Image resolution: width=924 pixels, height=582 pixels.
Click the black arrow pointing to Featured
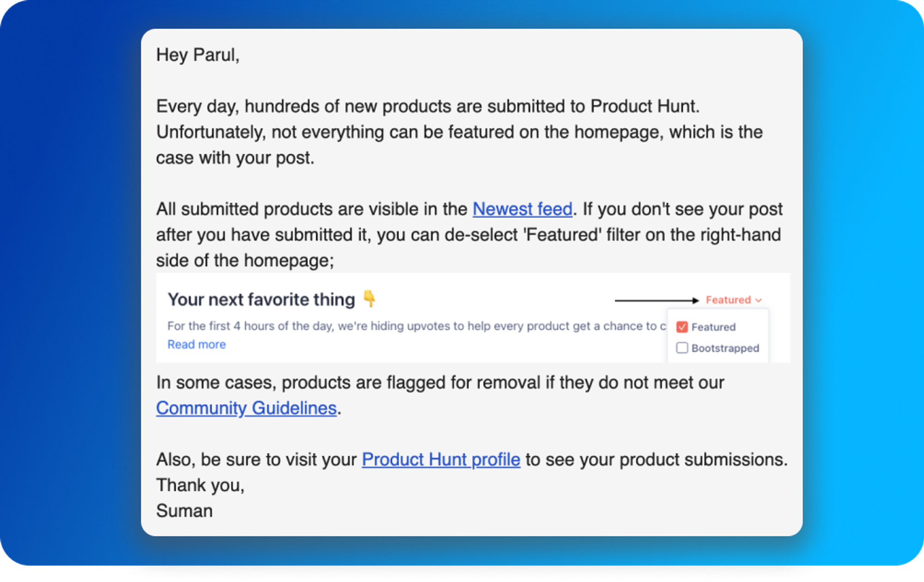click(656, 300)
